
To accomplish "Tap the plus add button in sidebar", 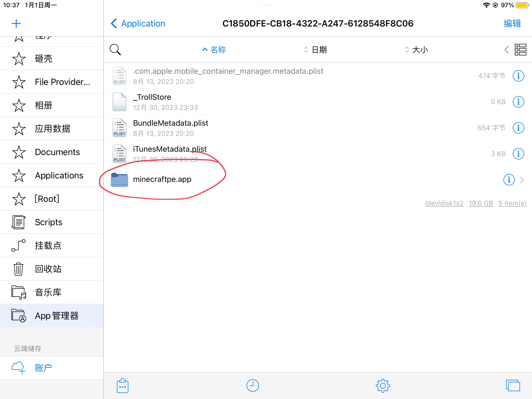I will click(x=16, y=24).
